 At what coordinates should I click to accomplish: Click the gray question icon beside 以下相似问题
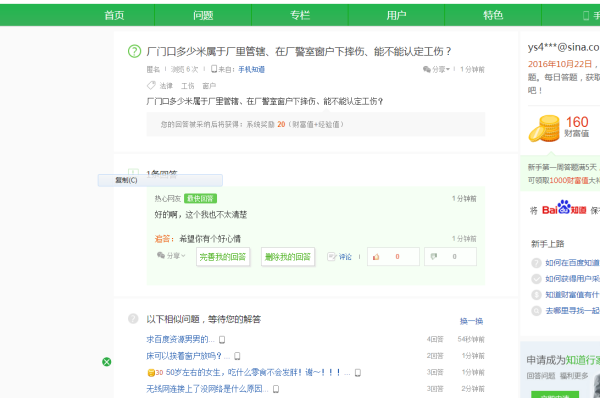coord(133,318)
